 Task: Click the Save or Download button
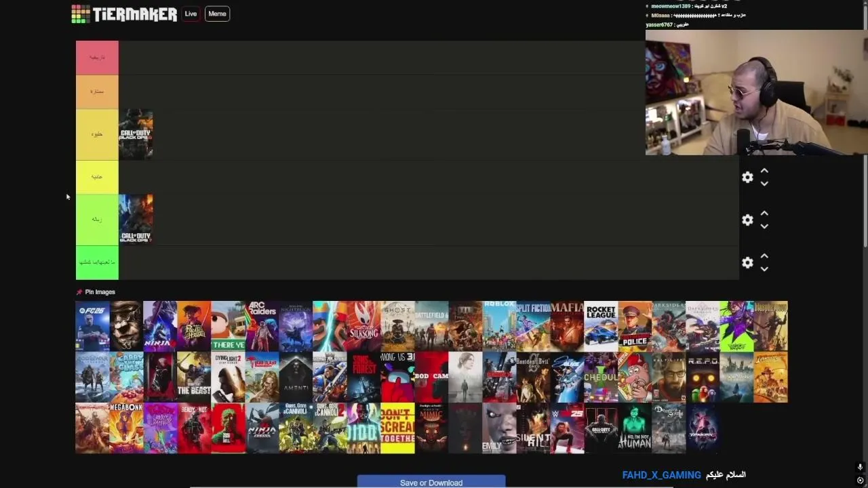[x=431, y=482]
